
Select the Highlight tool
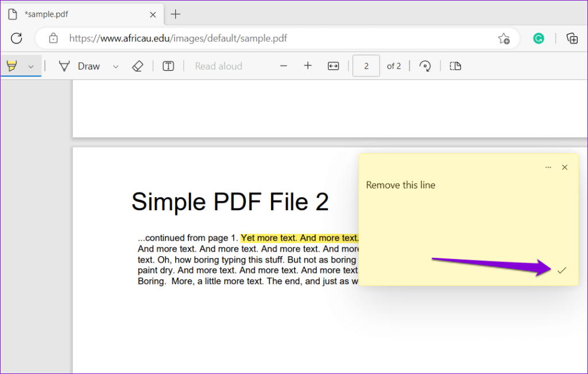tap(12, 65)
